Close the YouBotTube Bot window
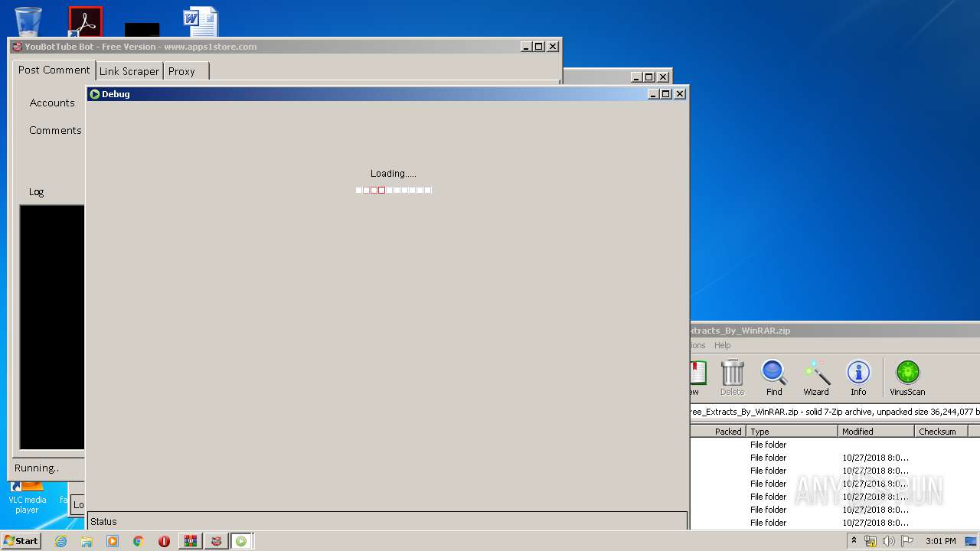 pos(553,46)
